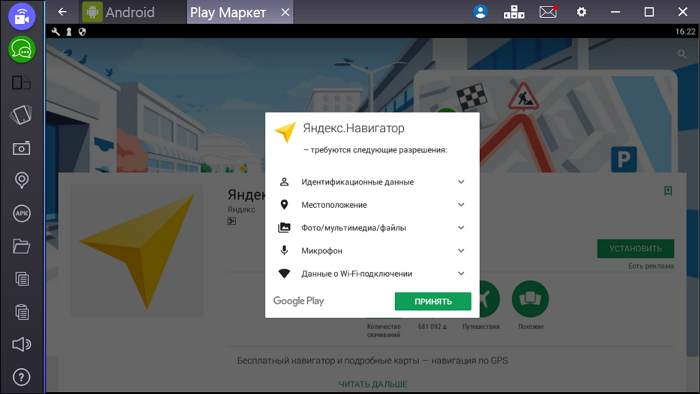
Task: Click the screenshot camera sidebar icon
Action: coord(21,148)
